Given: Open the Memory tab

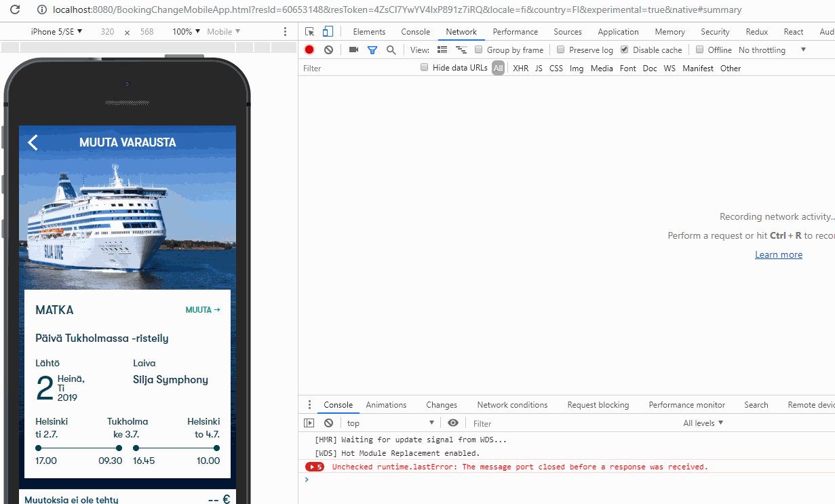Looking at the screenshot, I should pos(670,32).
